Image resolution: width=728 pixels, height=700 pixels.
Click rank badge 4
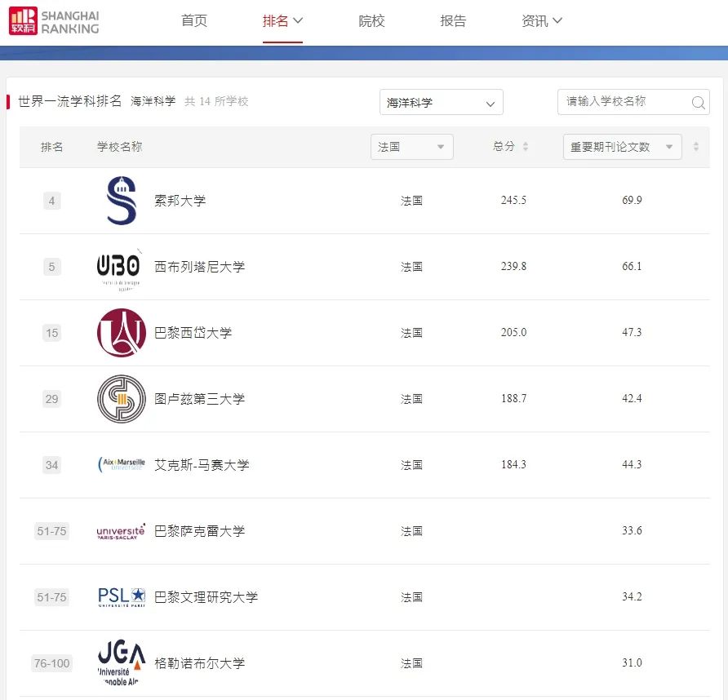click(x=51, y=201)
